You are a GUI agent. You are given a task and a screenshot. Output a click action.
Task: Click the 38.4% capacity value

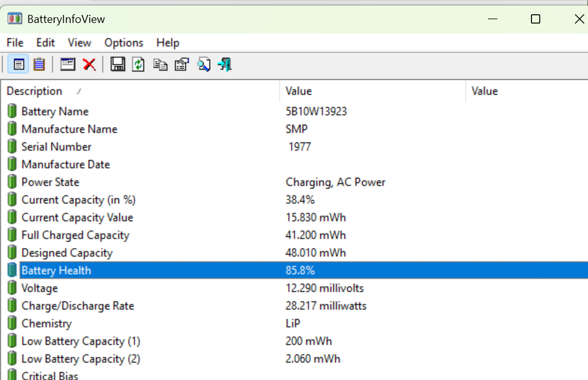coord(300,200)
